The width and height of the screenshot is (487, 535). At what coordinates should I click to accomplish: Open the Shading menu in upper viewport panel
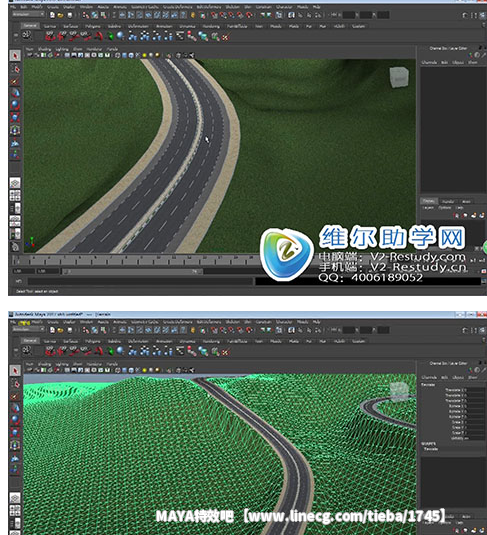[x=44, y=49]
